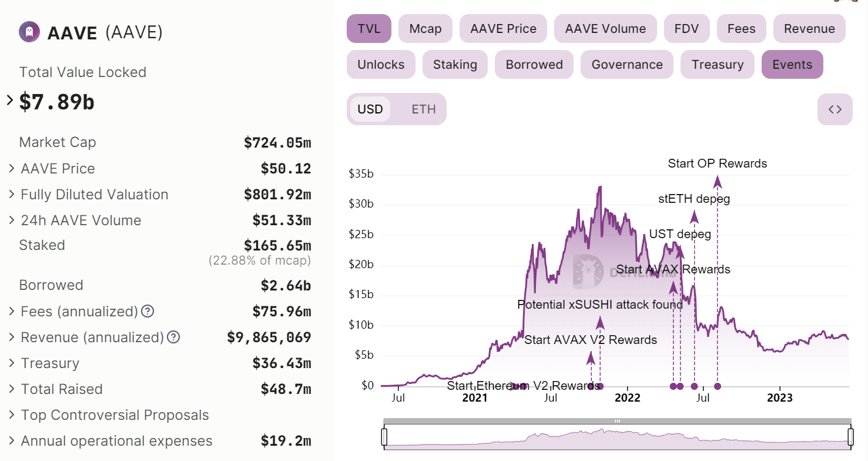Image resolution: width=868 pixels, height=461 pixels.
Task: Select the TVL chart tab
Action: (368, 28)
